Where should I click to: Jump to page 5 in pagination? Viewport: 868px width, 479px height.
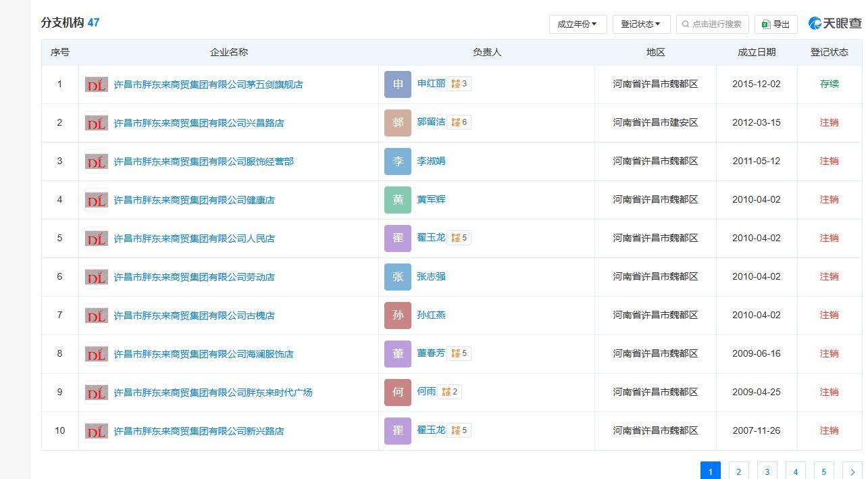pyautogui.click(x=823, y=471)
